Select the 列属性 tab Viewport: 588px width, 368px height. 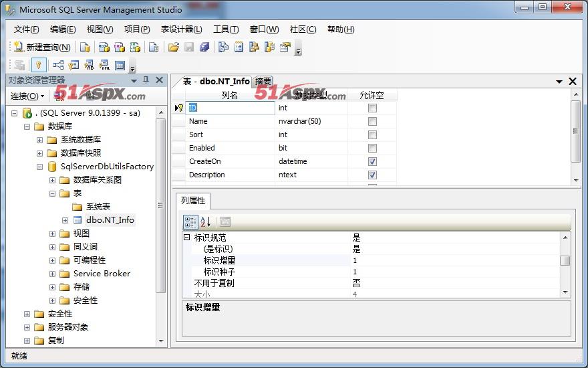[x=193, y=201]
